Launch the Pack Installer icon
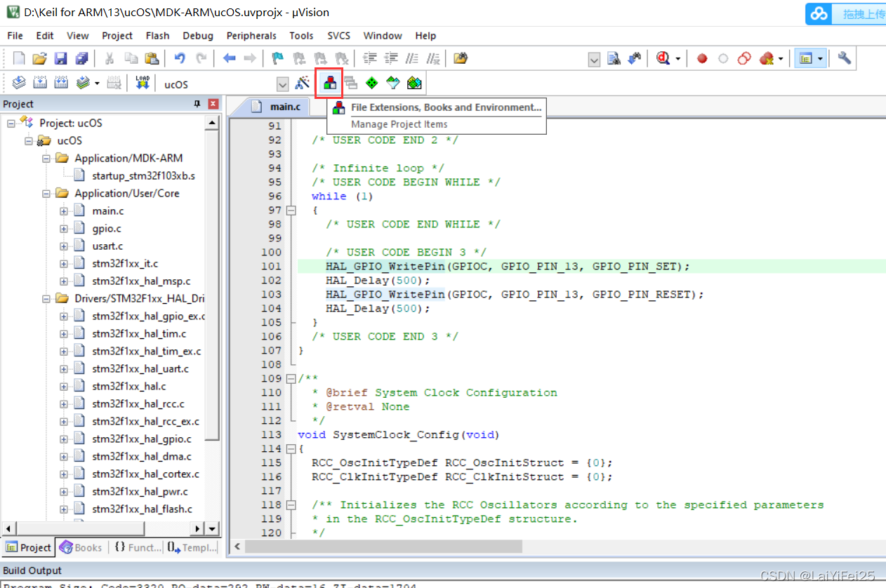This screenshot has width=886, height=588. pyautogui.click(x=414, y=83)
